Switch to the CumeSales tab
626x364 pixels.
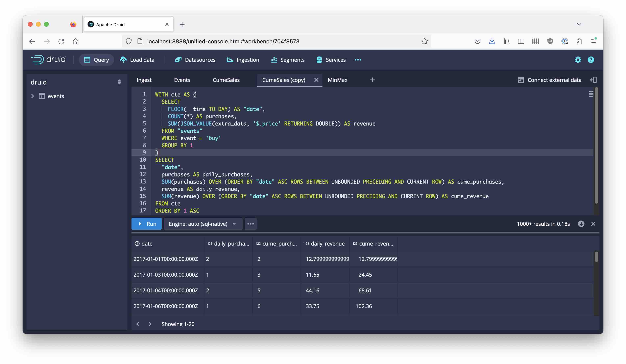click(x=226, y=80)
